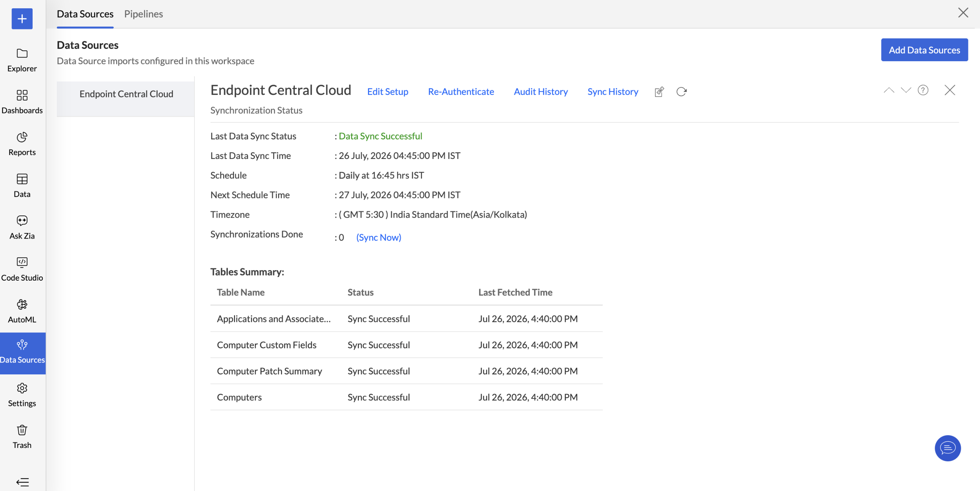Click the Data Sync Successful status text

coord(380,136)
